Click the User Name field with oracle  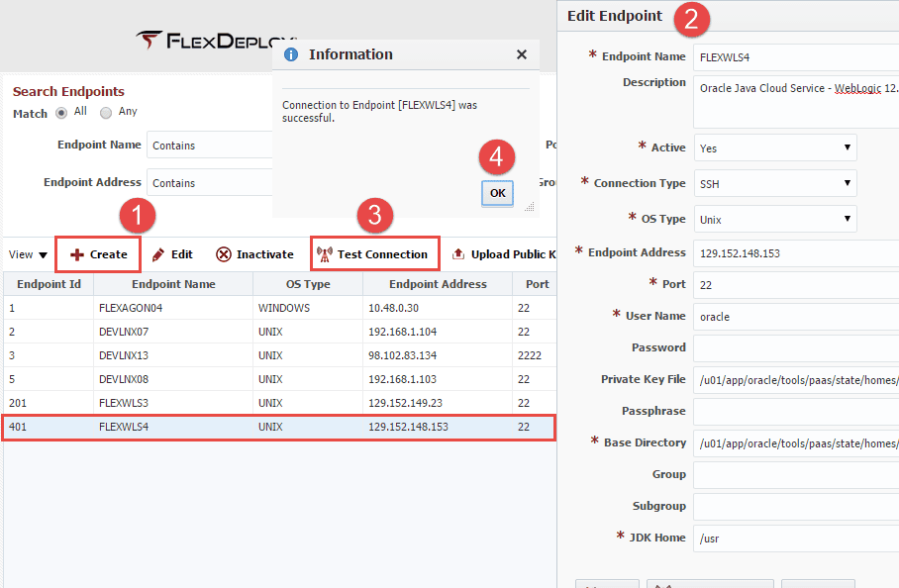click(796, 317)
